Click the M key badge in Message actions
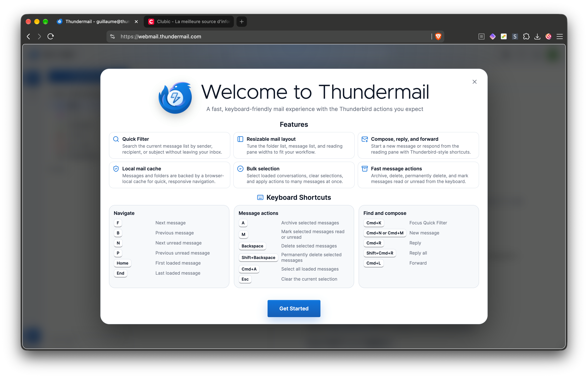588x378 pixels. [x=243, y=234]
